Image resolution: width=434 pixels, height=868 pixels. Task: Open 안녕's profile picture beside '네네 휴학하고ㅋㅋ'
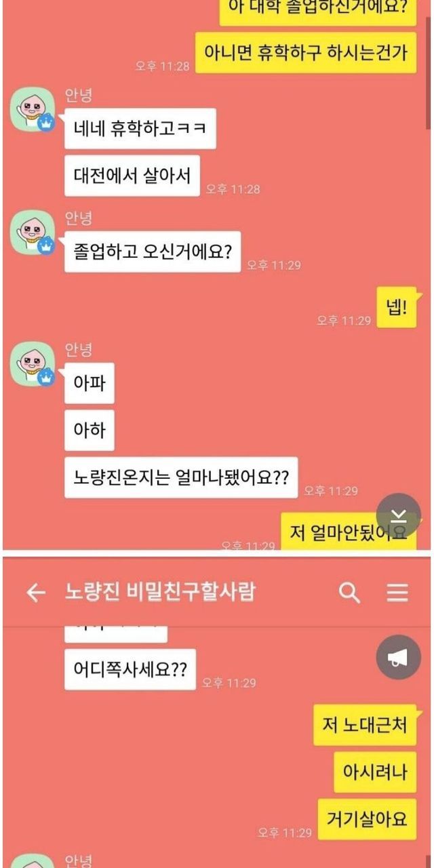point(32,111)
